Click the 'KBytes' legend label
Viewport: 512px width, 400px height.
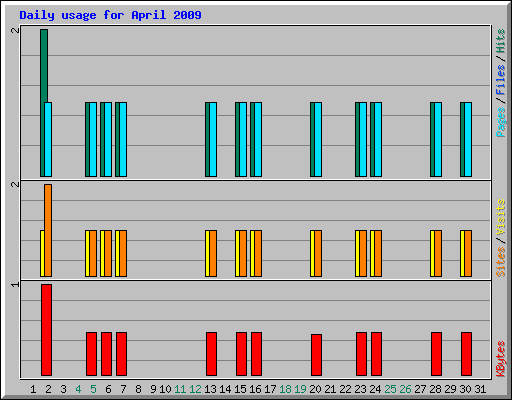[501, 359]
